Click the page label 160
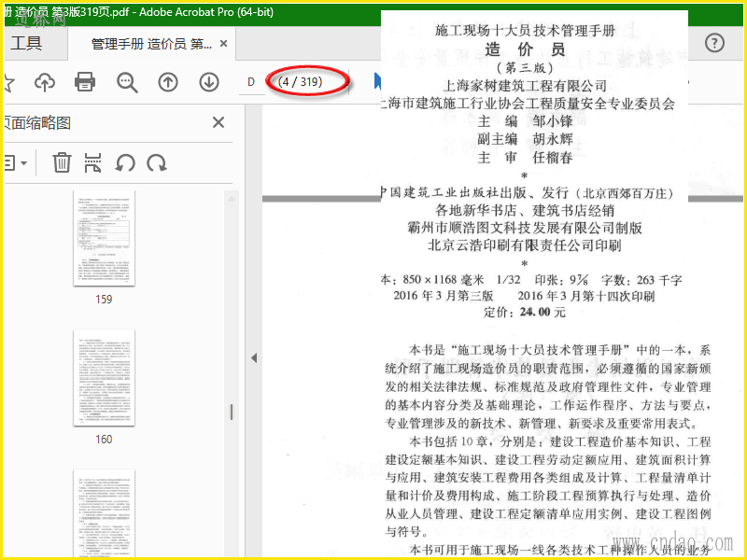Screen dimensions: 747x560 104,439
